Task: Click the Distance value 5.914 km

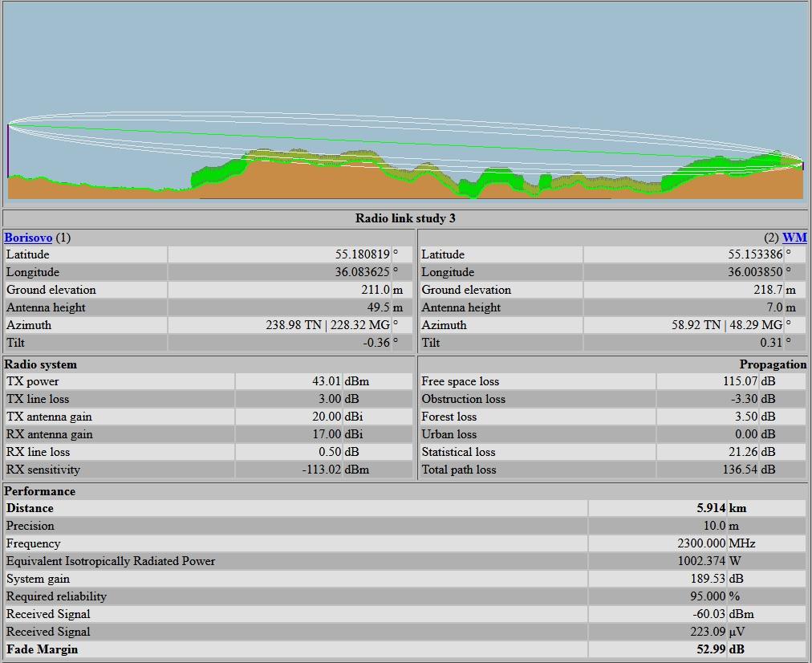Action: (711, 508)
